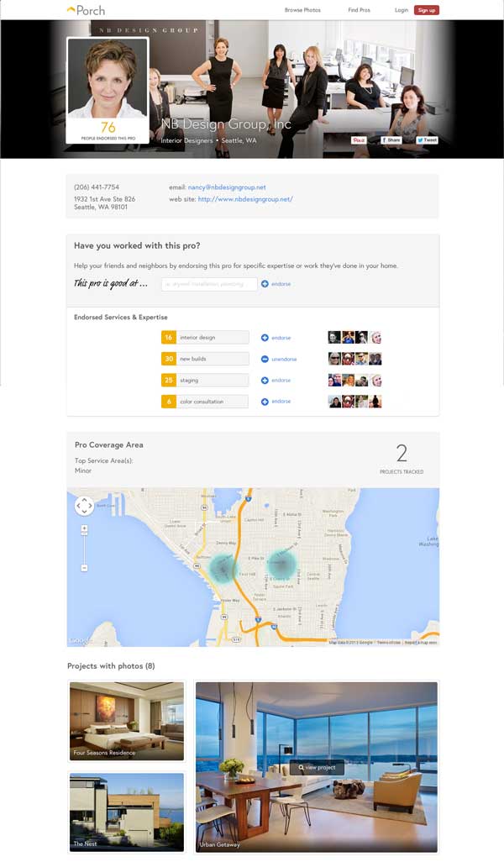Endorse the color consultation service
504x862 pixels.
pyautogui.click(x=276, y=402)
